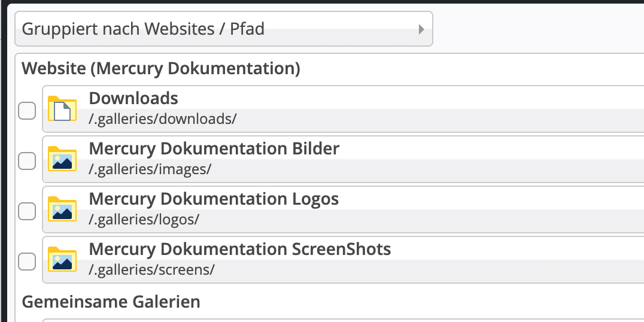Choose the 'Mercury Dokumentation Logos' gallery title
Image resolution: width=644 pixels, height=322 pixels.
coord(214,199)
